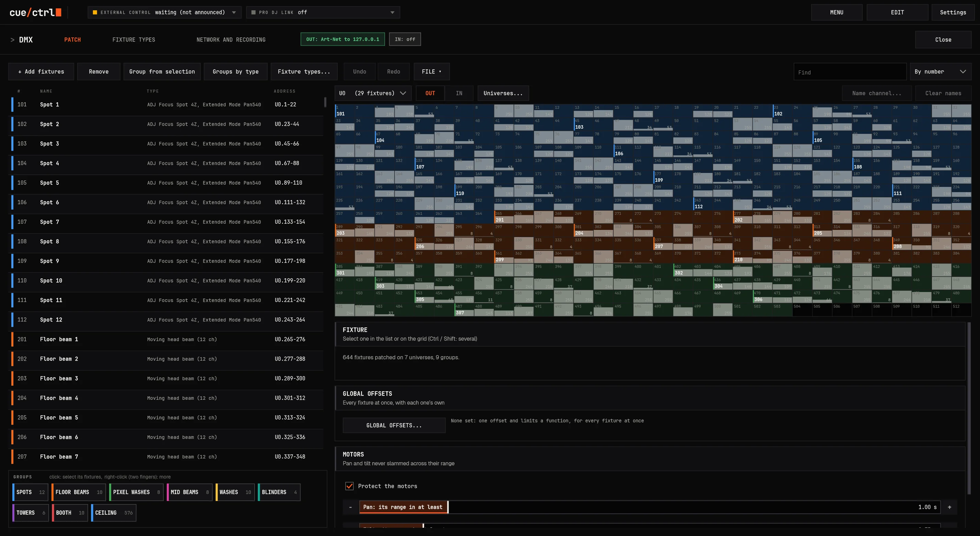Click Groups by type button
980x536 pixels.
235,71
